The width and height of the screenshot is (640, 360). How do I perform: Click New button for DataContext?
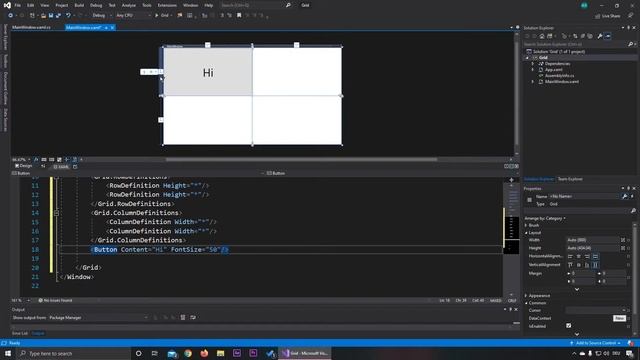[x=619, y=318]
